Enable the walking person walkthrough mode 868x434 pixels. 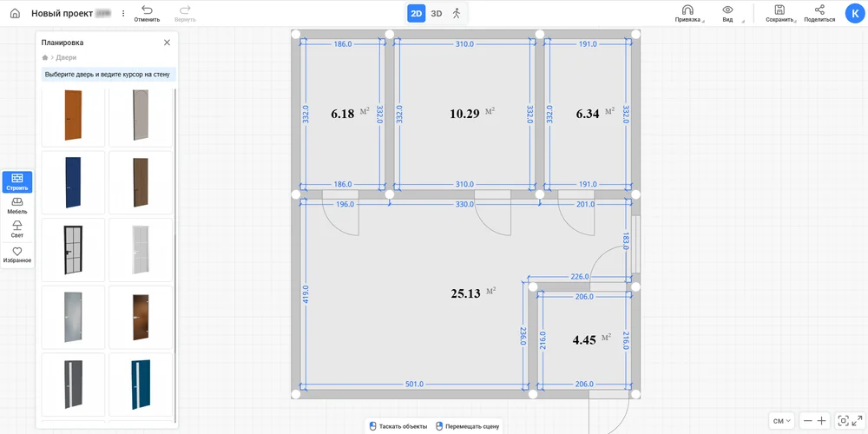[457, 13]
